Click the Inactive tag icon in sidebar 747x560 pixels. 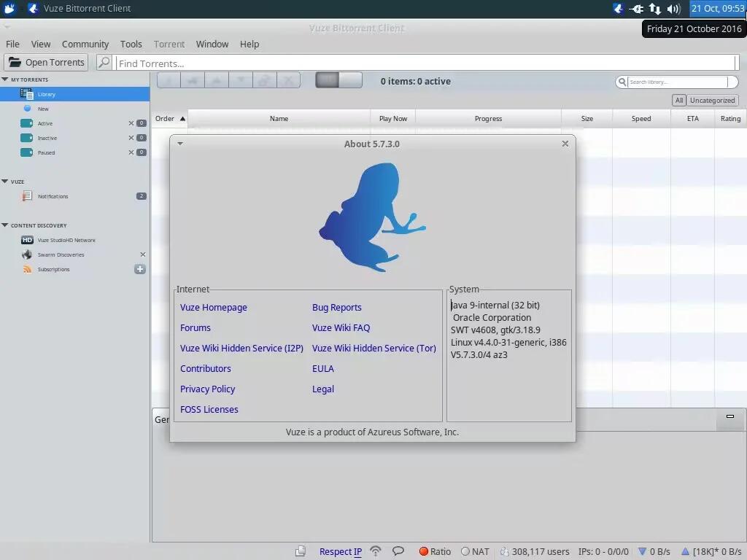pos(27,138)
